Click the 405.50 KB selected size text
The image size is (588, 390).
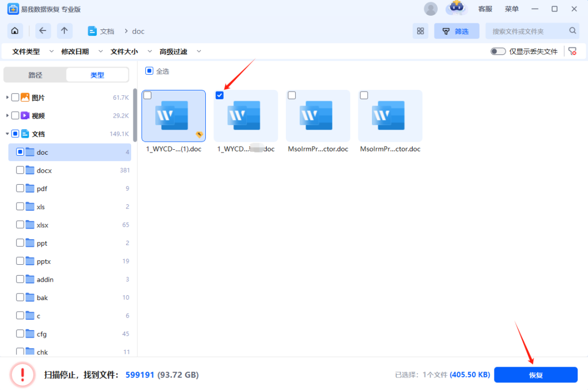[470, 375]
